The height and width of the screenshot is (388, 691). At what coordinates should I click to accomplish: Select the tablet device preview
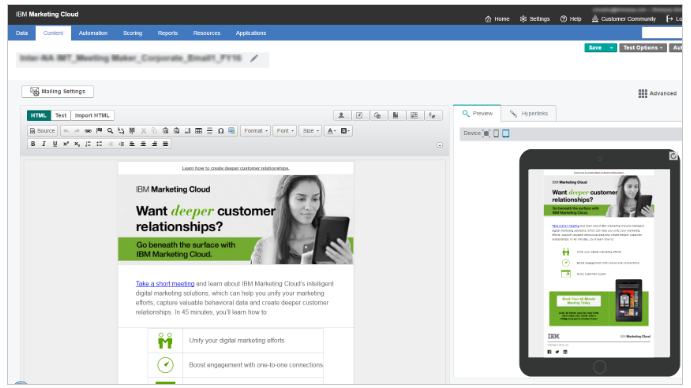tap(505, 133)
